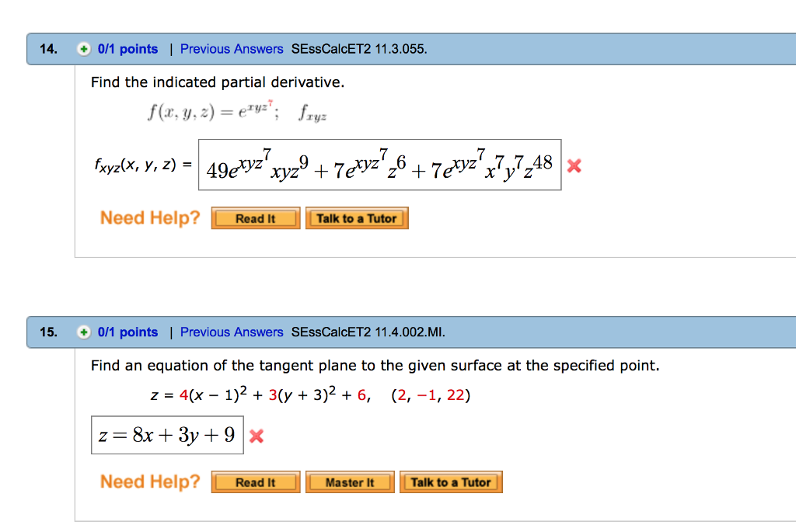Click the SEssCalcET2 11.3.055 problem label
Viewport: 796px width, 532px height.
[358, 49]
